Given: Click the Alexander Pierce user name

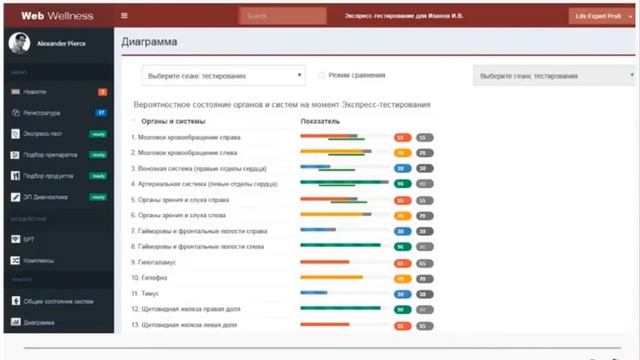Looking at the screenshot, I should pos(61,43).
